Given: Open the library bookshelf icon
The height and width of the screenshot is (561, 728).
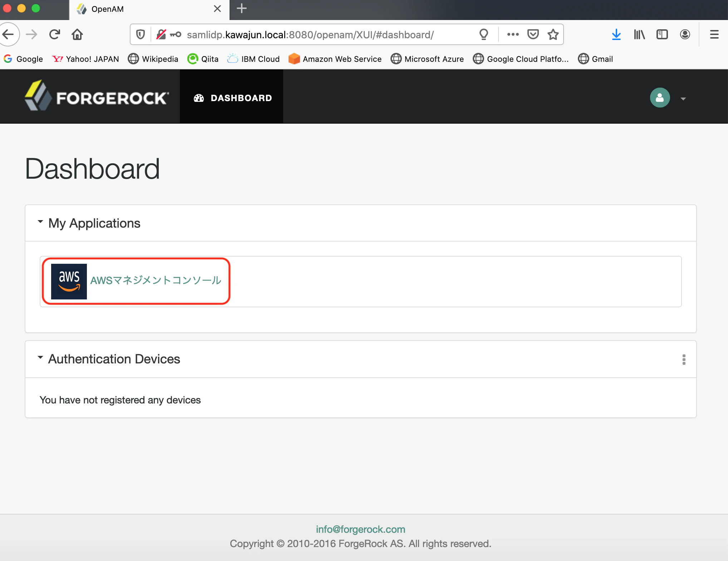Looking at the screenshot, I should pos(639,34).
